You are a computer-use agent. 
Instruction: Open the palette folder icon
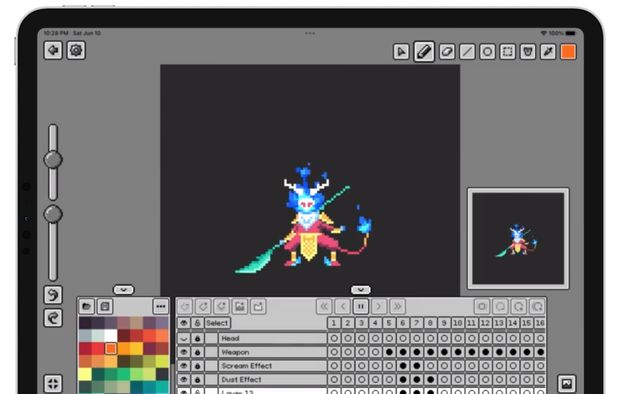[86, 306]
